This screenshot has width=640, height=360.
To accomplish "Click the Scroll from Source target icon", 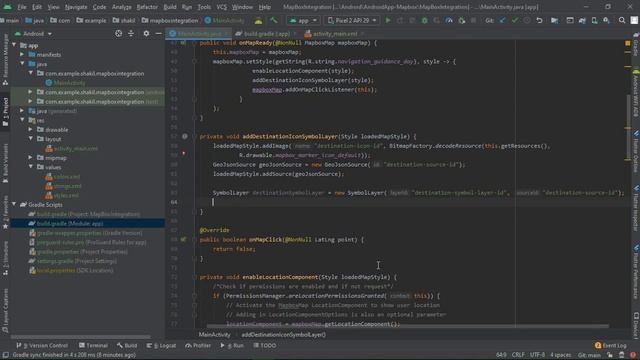I will pyautogui.click(x=118, y=33).
